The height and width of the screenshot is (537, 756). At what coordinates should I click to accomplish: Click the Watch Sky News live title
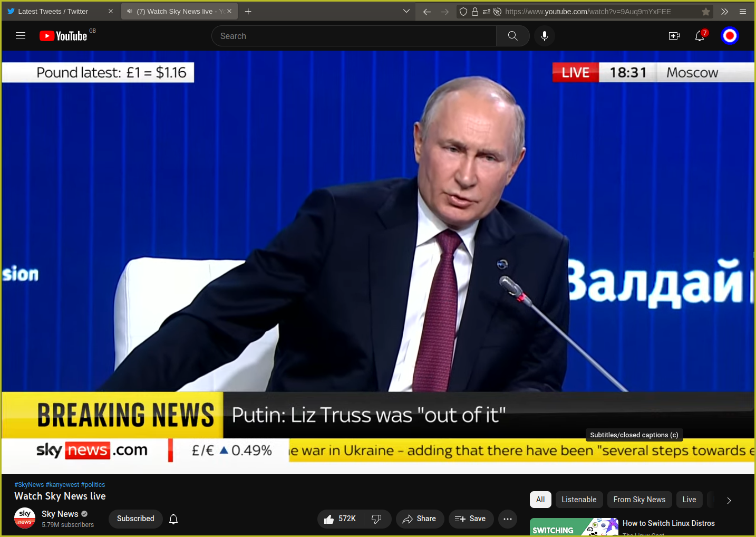[60, 496]
